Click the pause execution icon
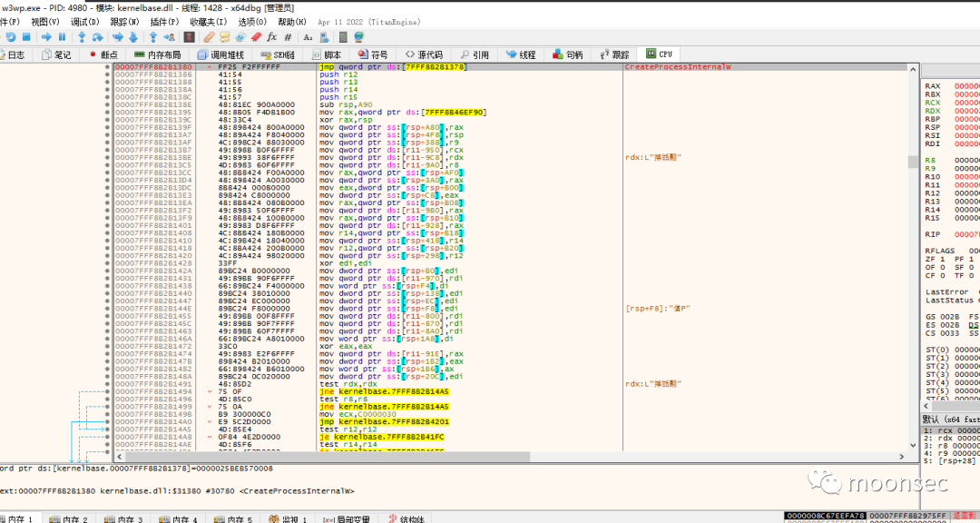The height and width of the screenshot is (523, 980). coord(62,37)
